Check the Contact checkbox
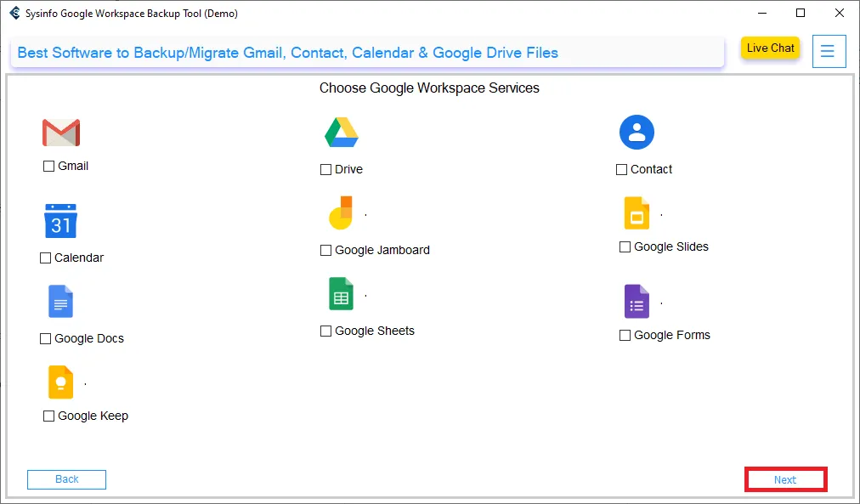 tap(622, 170)
